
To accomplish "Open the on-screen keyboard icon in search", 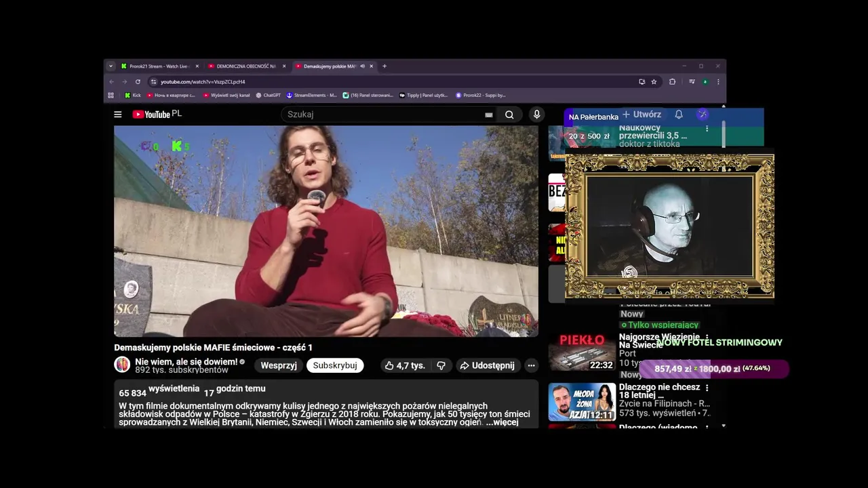I will pos(488,115).
